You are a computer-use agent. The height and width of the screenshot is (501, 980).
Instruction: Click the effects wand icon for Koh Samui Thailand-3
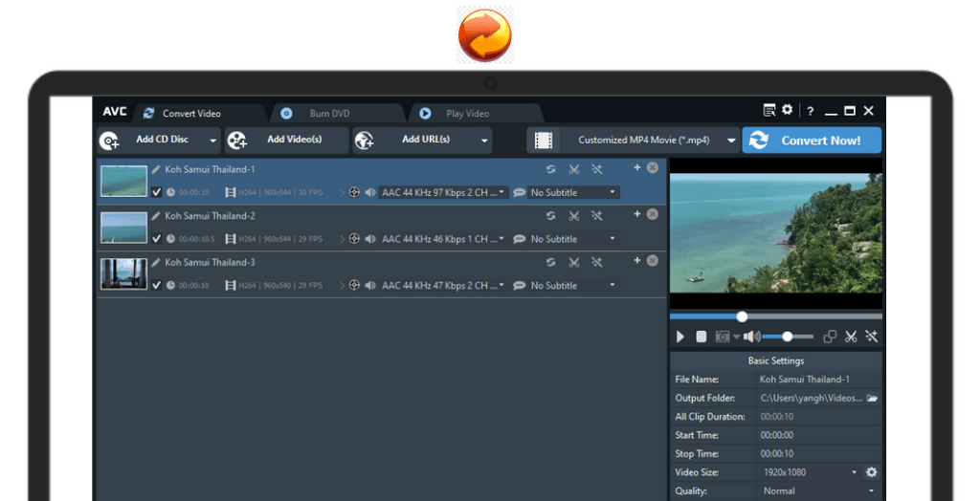597,262
